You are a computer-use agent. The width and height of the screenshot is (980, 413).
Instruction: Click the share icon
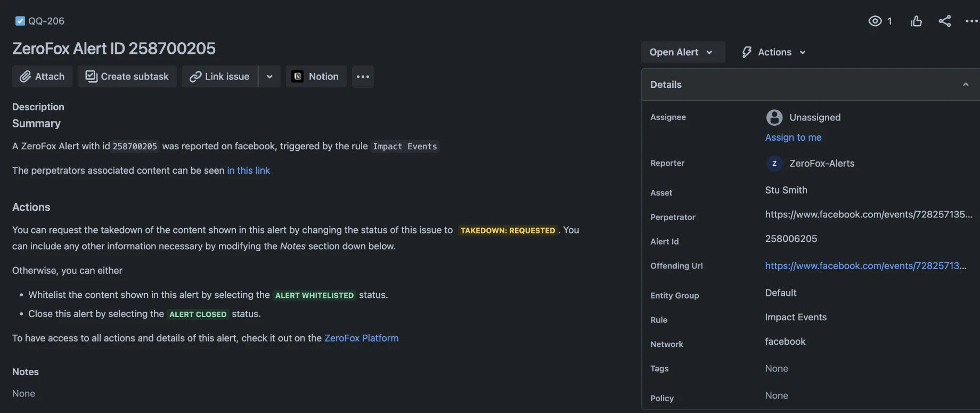click(945, 21)
